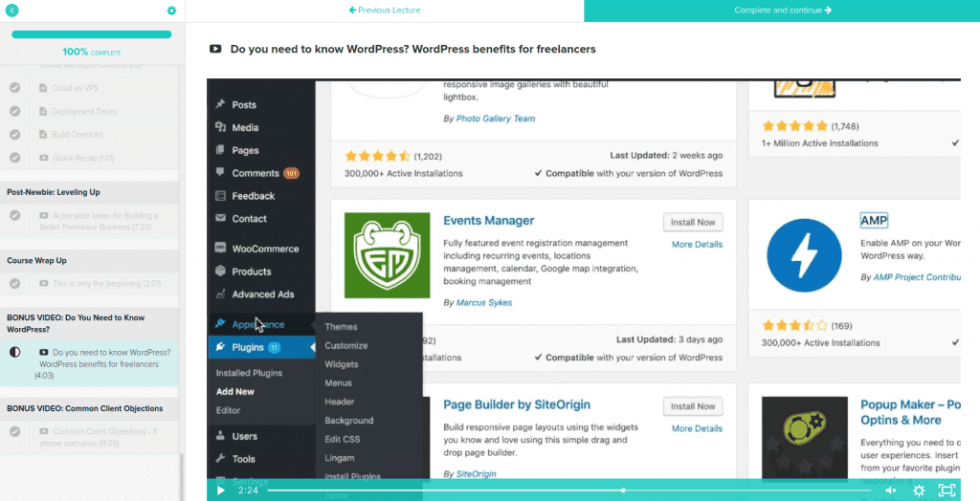Screen dimensions: 980x501
Task: Click the Products box icon
Action: [220, 272]
